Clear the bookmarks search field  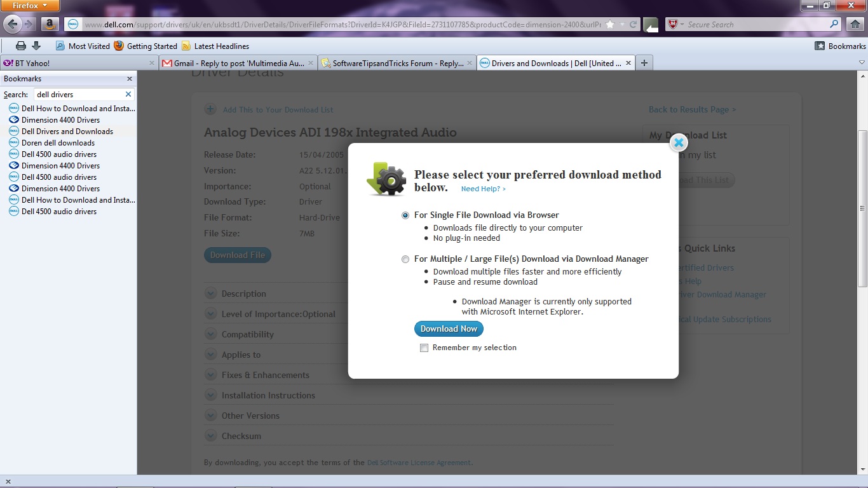pyautogui.click(x=128, y=94)
